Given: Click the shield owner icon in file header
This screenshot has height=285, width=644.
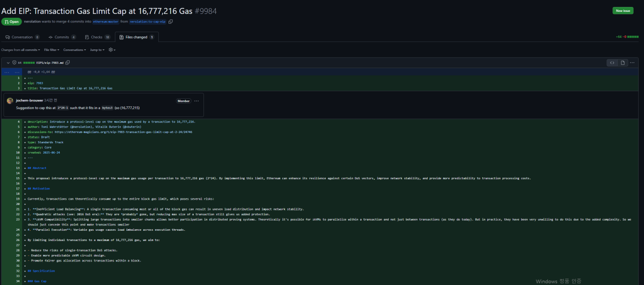Looking at the screenshot, I should pyautogui.click(x=14, y=63).
